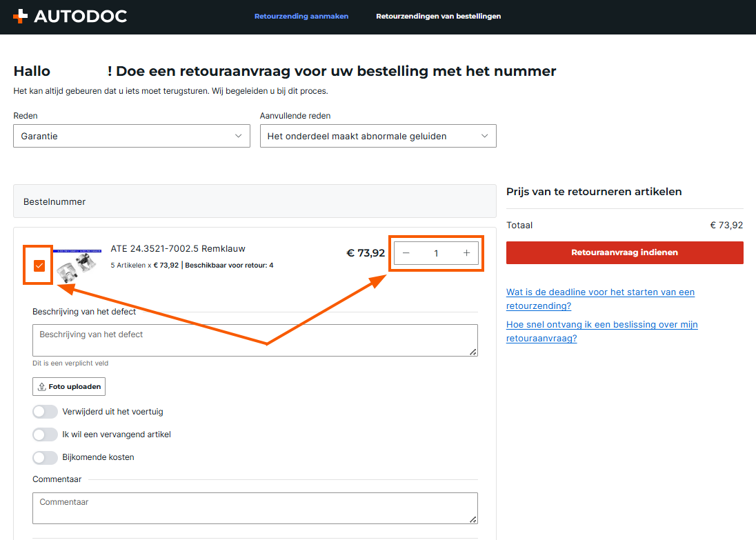Viewport: 756px width, 540px height.
Task: Open link about decision time for return
Action: tap(601, 331)
